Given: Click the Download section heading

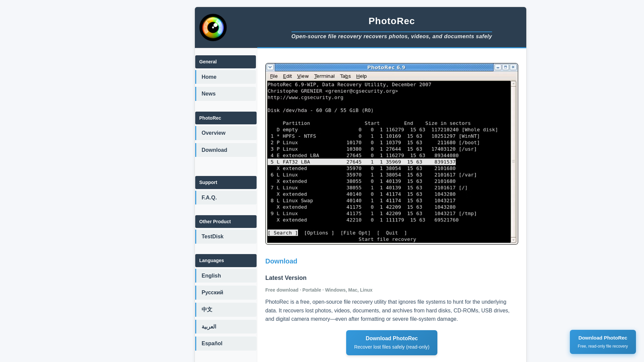Looking at the screenshot, I should (281, 261).
